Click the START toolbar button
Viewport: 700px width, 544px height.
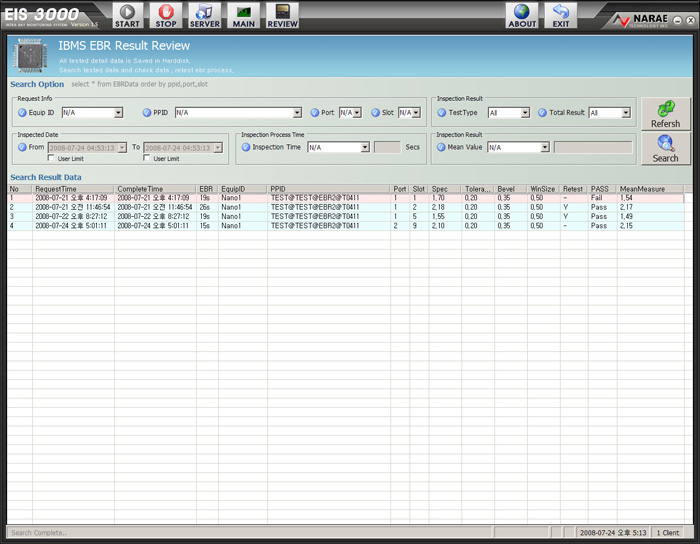click(x=128, y=16)
